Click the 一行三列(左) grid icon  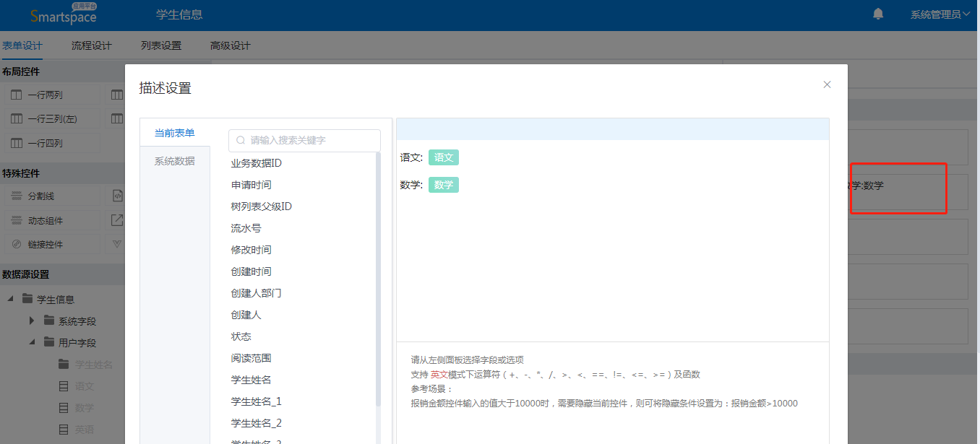coord(17,118)
